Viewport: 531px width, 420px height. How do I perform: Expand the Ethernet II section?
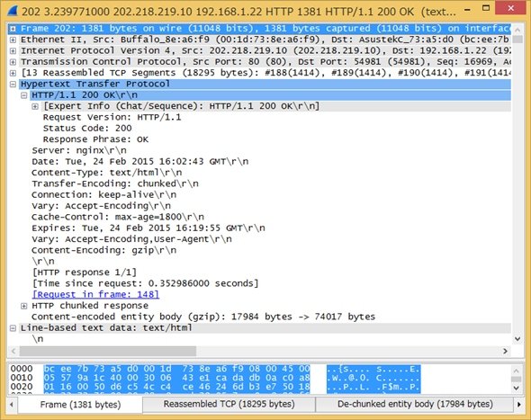(13, 40)
